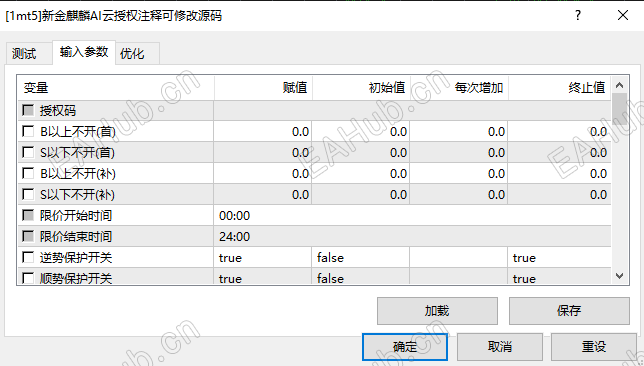Select 赋值 cell of B以上不开(首)
644x366 pixels.
[263, 131]
